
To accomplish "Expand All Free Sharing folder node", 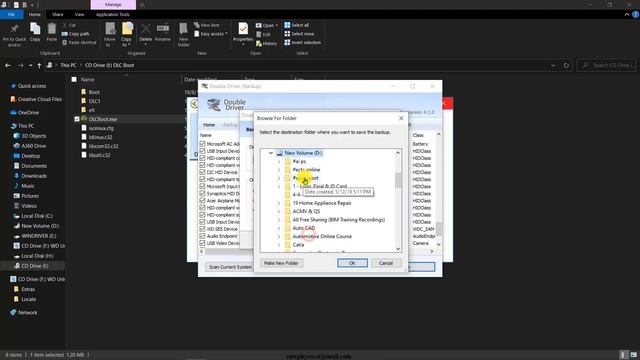I will pyautogui.click(x=279, y=220).
